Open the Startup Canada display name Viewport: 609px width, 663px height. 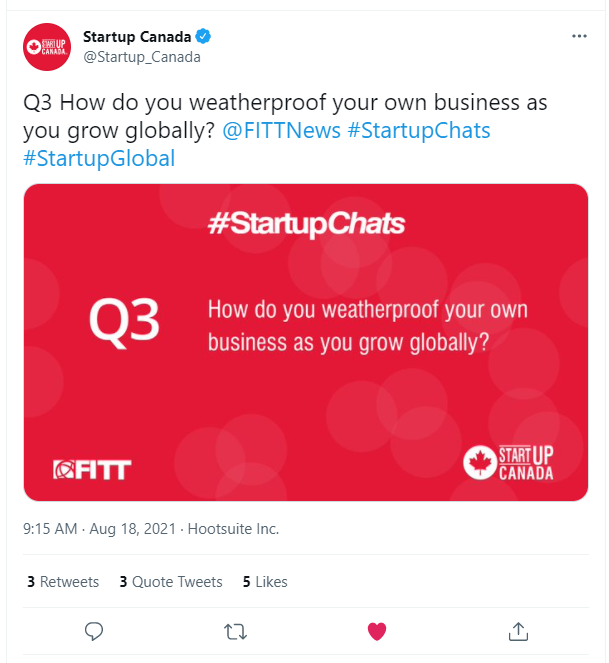(x=137, y=37)
